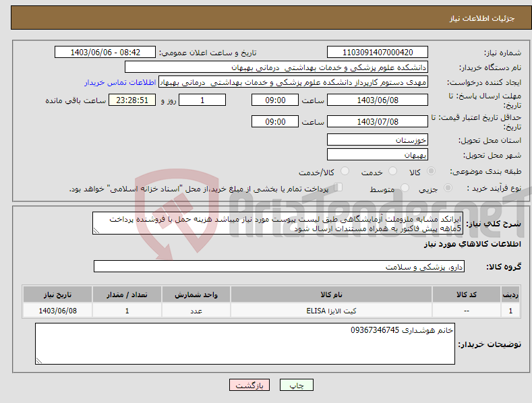The width and height of the screenshot is (532, 403).
Task: Select the کالا/خدمت radio button
Action: pos(345,171)
